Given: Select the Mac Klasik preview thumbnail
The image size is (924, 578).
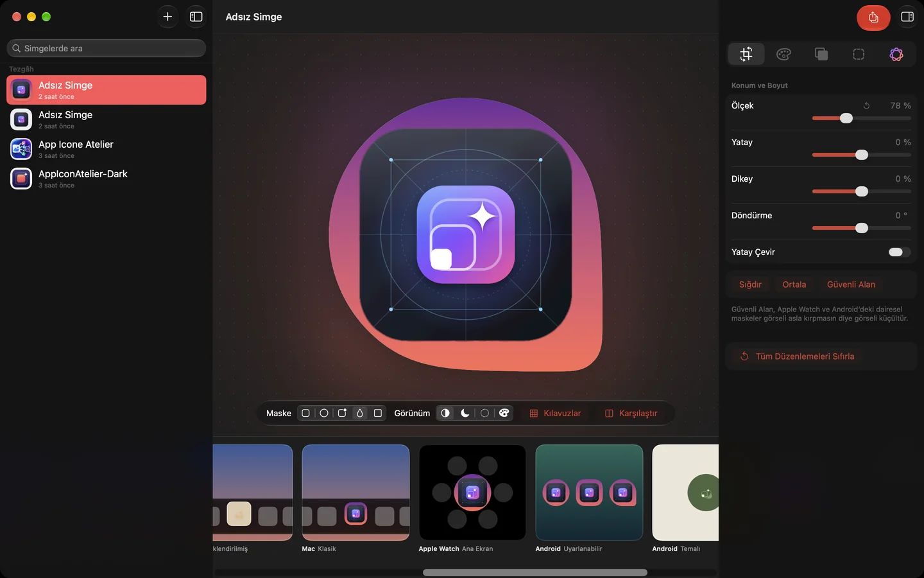Looking at the screenshot, I should (x=355, y=493).
